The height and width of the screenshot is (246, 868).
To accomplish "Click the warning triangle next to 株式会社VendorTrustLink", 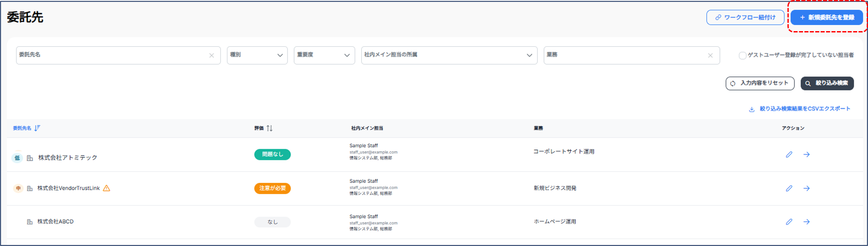I will click(107, 188).
